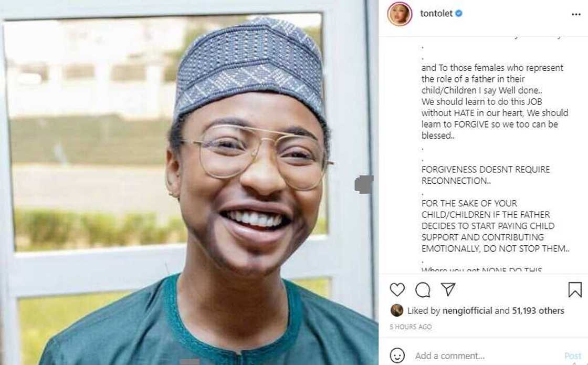Click the grey arrow on the photo's right edge
Screen dimensions: 588x365
(x=363, y=184)
